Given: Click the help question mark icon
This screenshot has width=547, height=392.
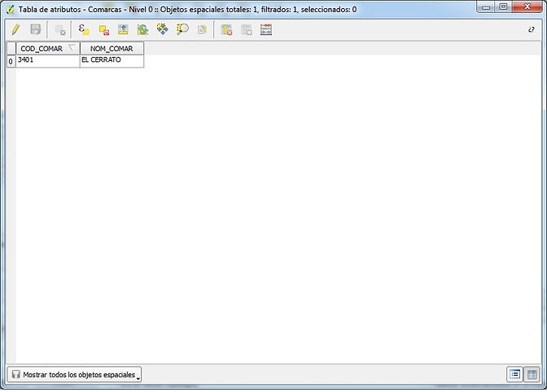Looking at the screenshot, I should pos(531,29).
